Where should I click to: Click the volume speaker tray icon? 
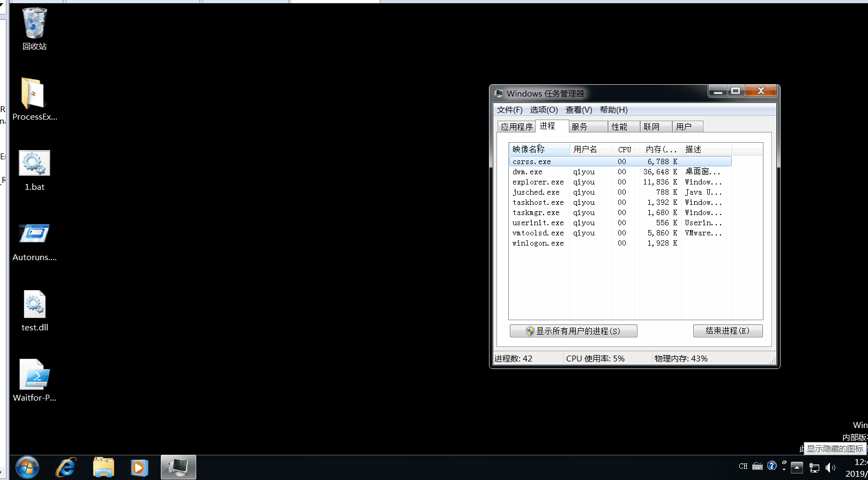tap(830, 468)
